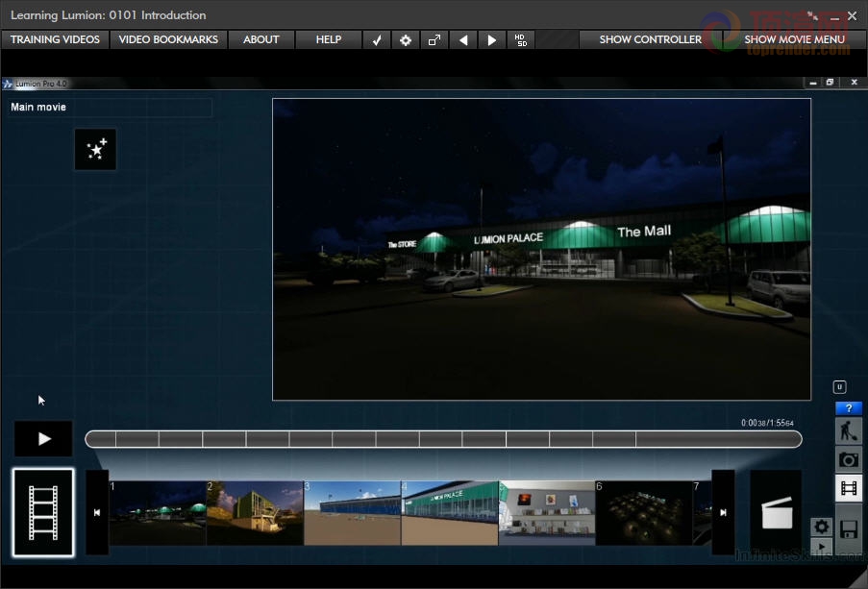The image size is (868, 589).
Task: Select clip 5, the interior shelves thumbnail
Action: tap(547, 513)
